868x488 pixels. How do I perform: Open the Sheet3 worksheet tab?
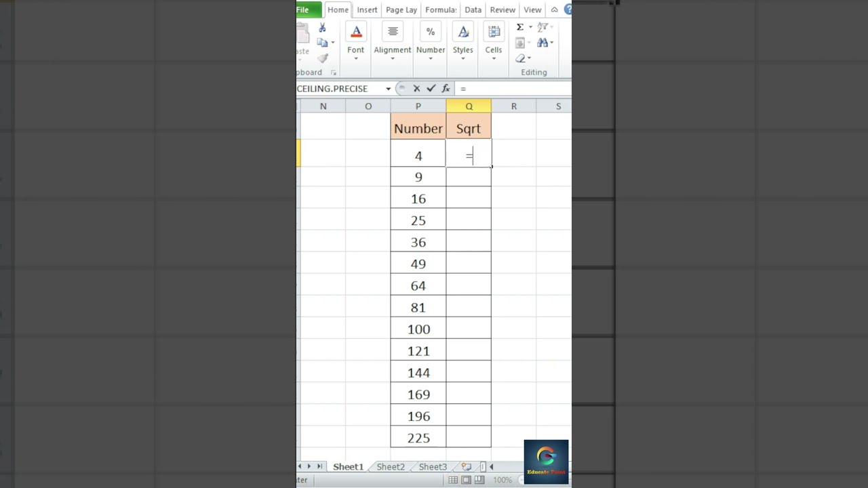point(433,466)
